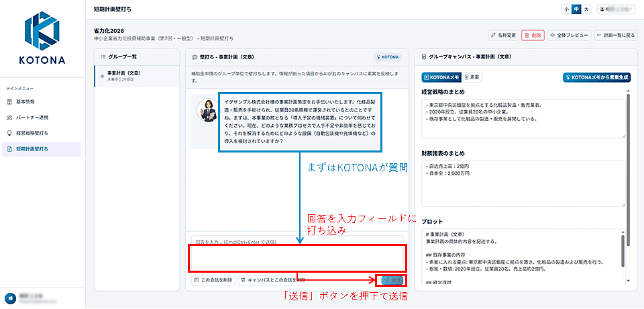Click the 省力化2026 plan title

pos(109,31)
